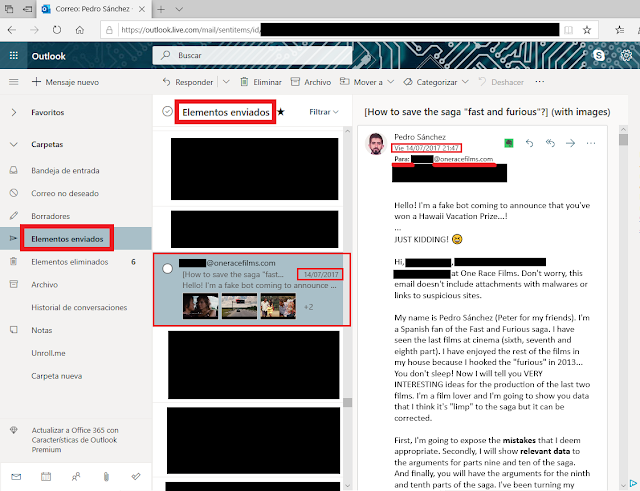Click Archivo in the toolbar
Image resolution: width=640 pixels, height=491 pixels.
pyautogui.click(x=311, y=82)
